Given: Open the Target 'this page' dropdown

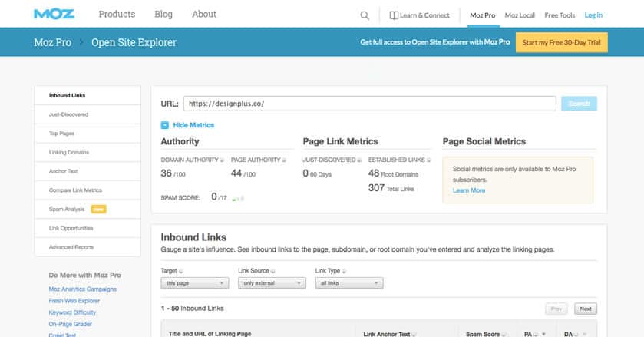Looking at the screenshot, I should pyautogui.click(x=195, y=283).
